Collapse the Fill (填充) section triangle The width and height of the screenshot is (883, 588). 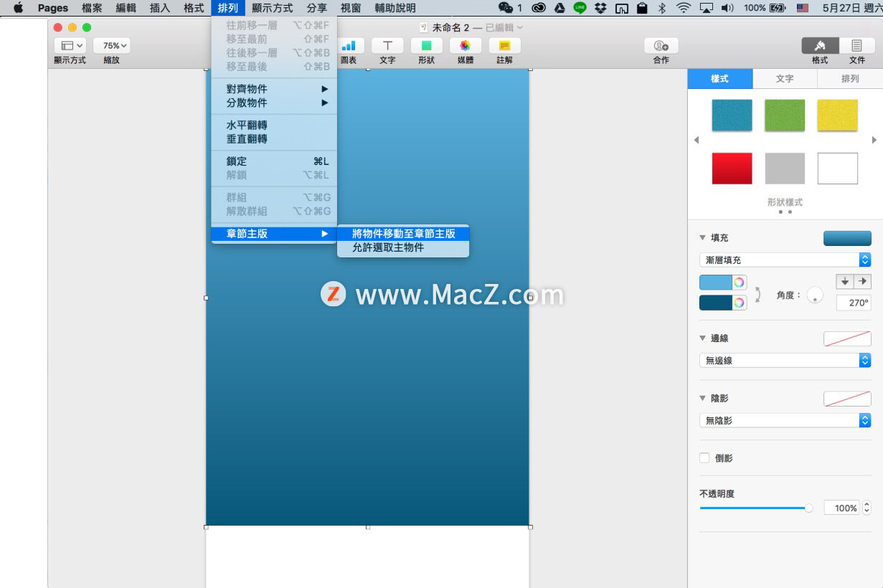pos(702,238)
